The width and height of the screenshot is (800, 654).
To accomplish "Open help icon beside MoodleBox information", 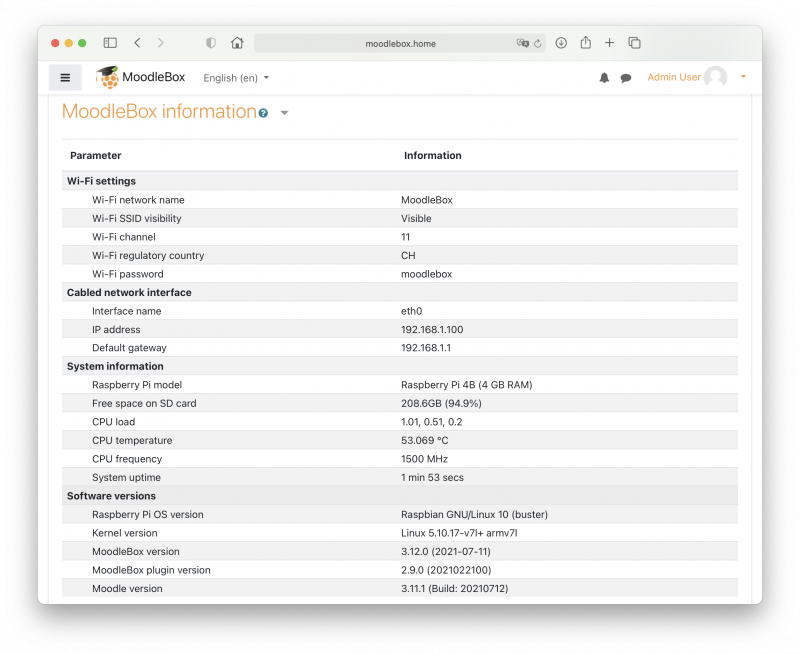I will [x=263, y=113].
